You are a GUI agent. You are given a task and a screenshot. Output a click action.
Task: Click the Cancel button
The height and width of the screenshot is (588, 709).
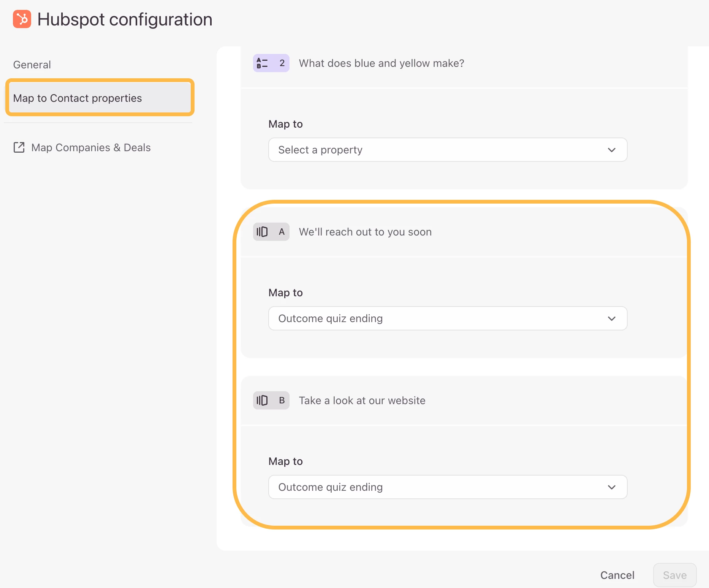[617, 575]
